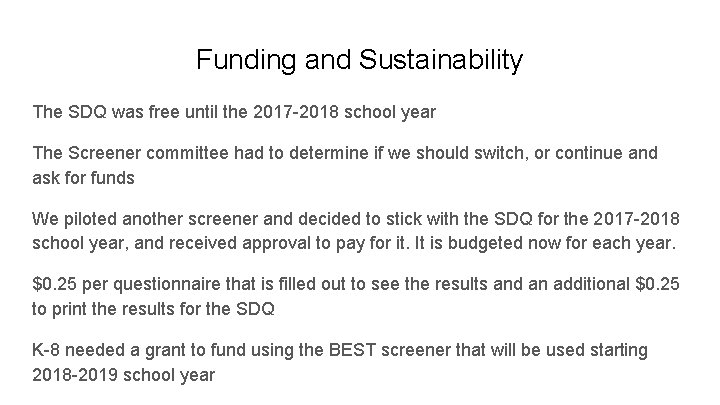Screen dimensions: 720x405
Task: Click the 2017-2018 text in the first bullet
Action: 296,112
